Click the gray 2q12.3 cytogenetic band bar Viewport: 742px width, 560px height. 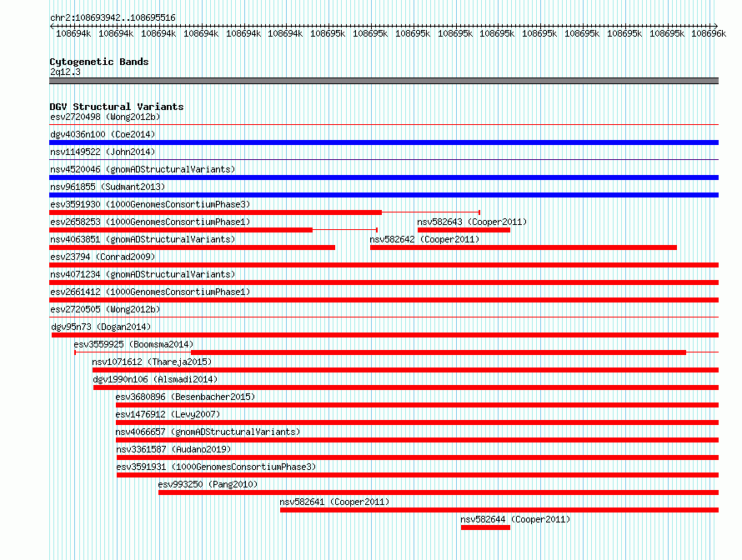point(384,81)
